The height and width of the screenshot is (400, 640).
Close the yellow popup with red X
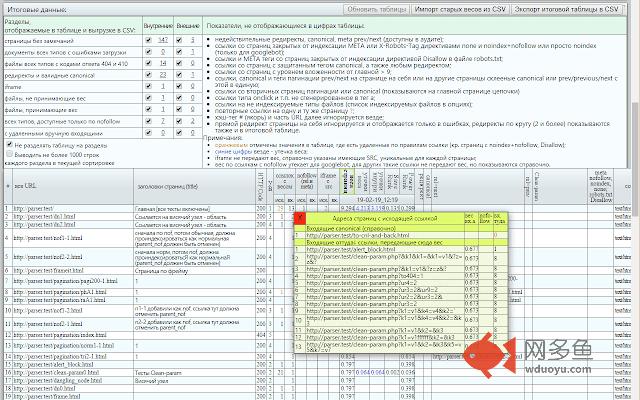[299, 217]
